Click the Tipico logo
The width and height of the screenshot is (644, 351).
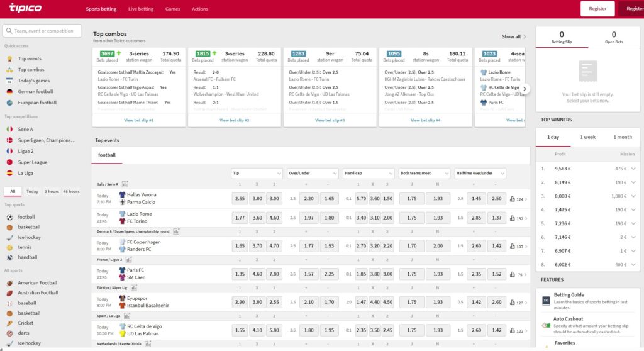point(25,8)
